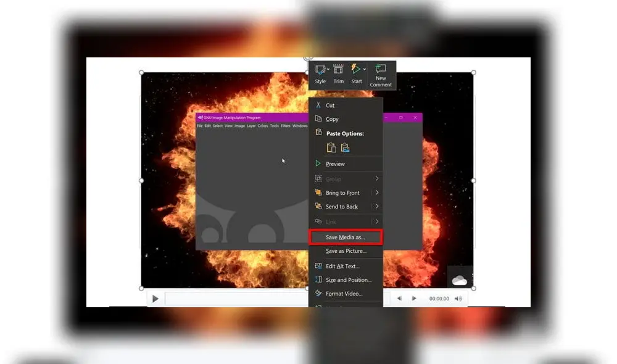Image resolution: width=617 pixels, height=364 pixels.
Task: Click the Start lightning icon
Action: [355, 68]
